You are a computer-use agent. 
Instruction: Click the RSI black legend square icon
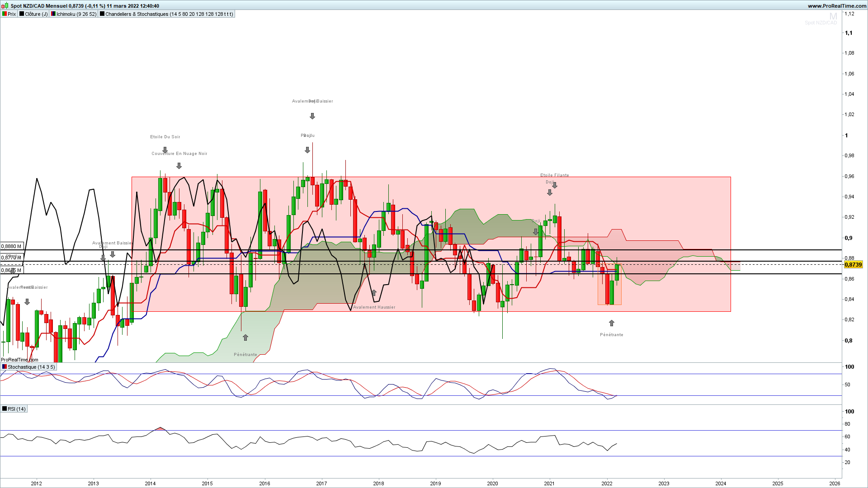pyautogui.click(x=5, y=409)
